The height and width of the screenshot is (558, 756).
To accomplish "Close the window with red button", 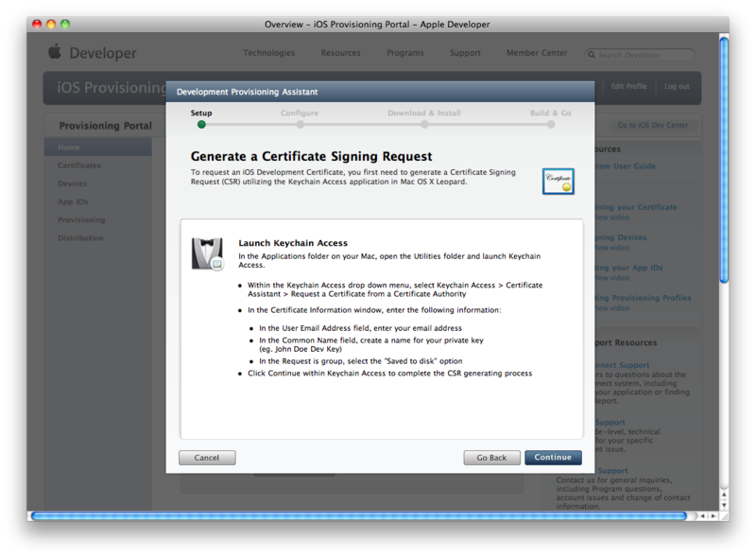I will coord(37,25).
